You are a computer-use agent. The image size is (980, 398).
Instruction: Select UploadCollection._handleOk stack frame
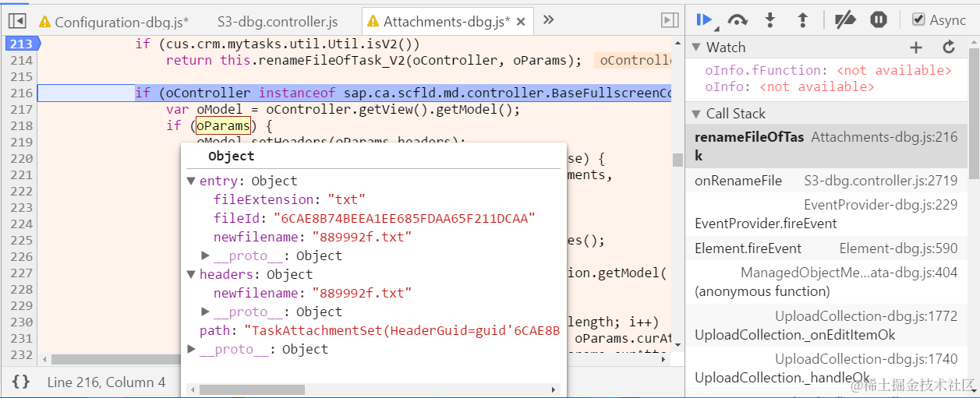[x=827, y=368]
